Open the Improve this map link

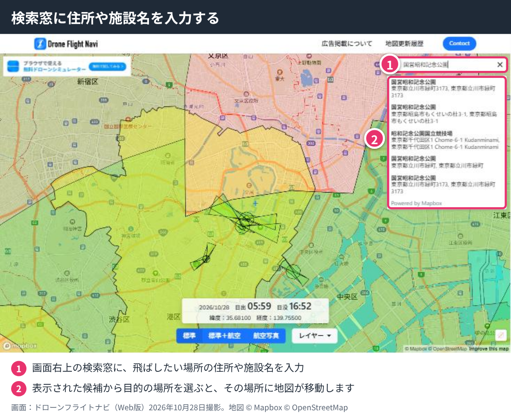coord(489,349)
